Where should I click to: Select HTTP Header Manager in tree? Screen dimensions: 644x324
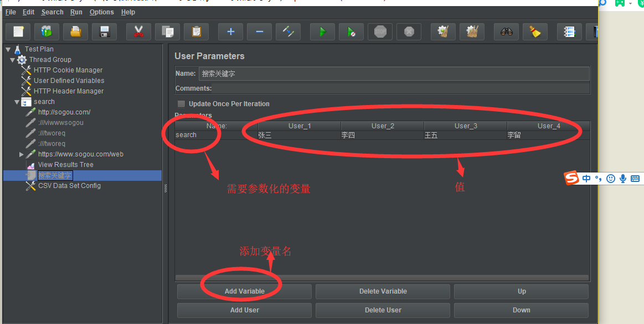pos(68,91)
